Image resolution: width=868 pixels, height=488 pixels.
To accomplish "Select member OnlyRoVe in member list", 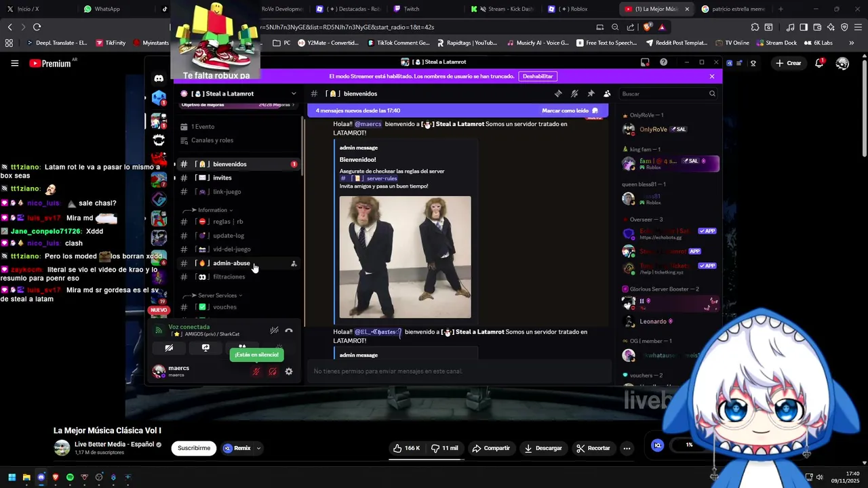I will point(670,129).
